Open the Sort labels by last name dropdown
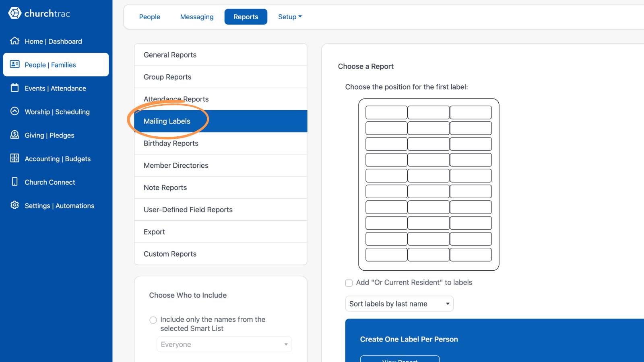This screenshot has height=362, width=644. [x=399, y=304]
